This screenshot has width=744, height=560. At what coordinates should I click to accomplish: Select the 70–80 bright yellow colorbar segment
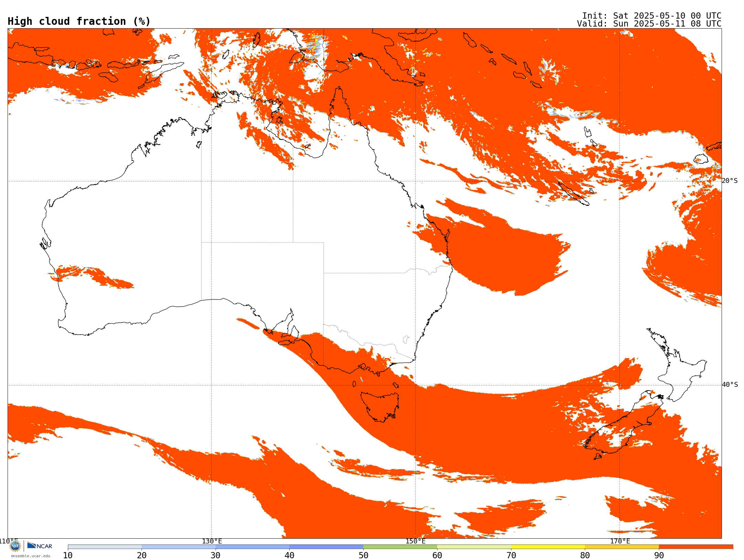click(x=548, y=547)
